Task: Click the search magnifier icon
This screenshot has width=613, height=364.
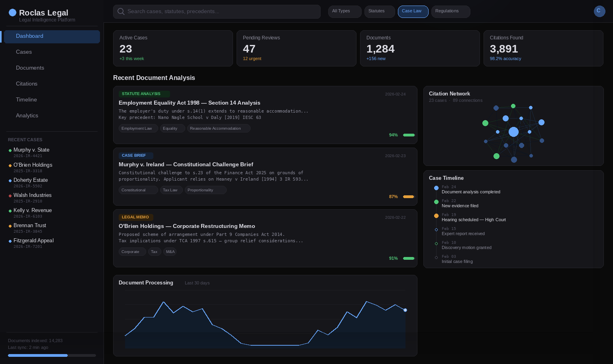Action: (121, 12)
